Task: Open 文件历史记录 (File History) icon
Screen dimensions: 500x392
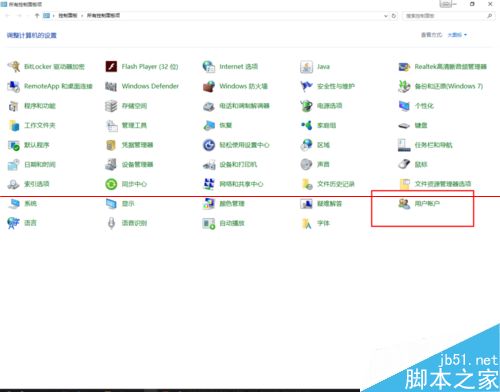Action: point(306,184)
